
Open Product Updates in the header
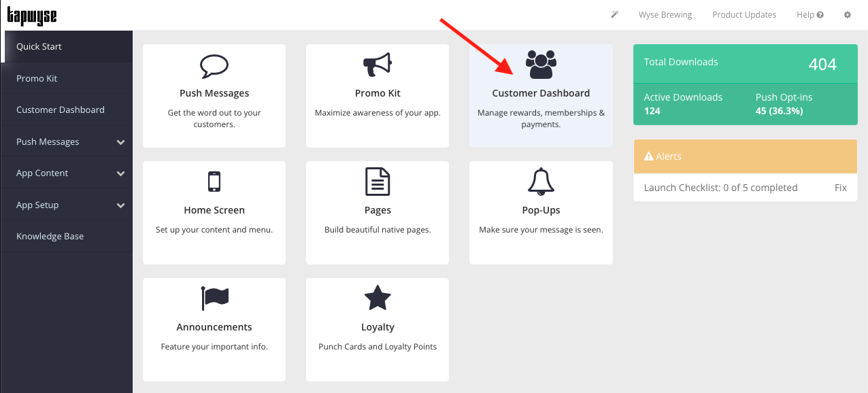(744, 15)
